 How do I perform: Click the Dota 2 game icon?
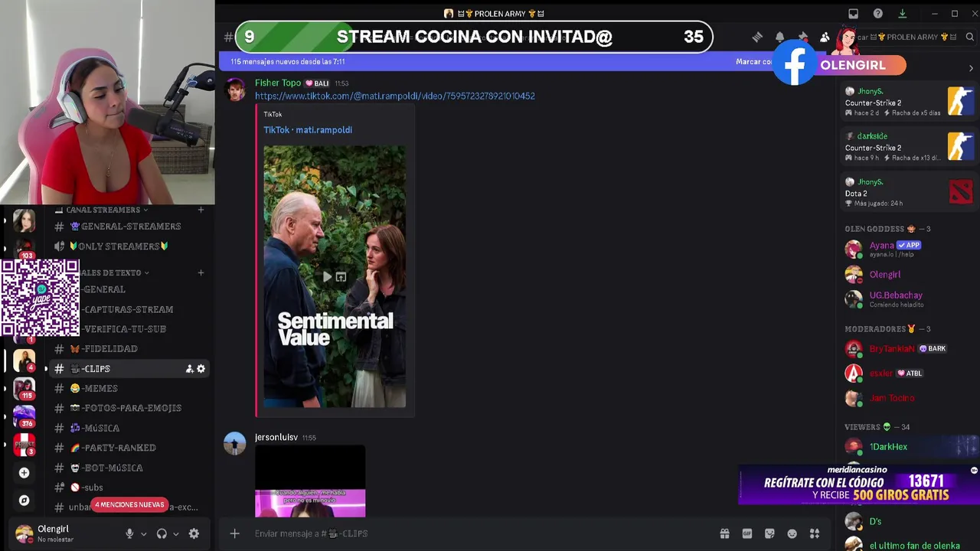[x=960, y=191]
